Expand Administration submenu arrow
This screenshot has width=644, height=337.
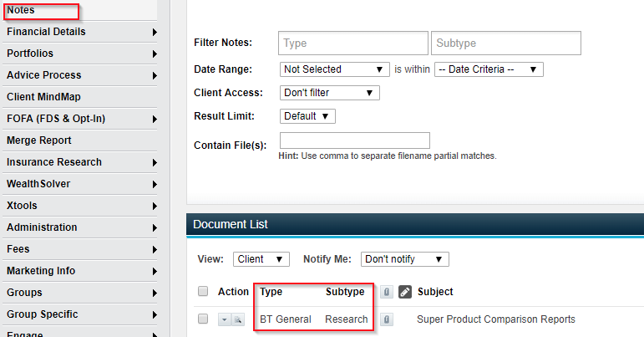pyautogui.click(x=155, y=228)
